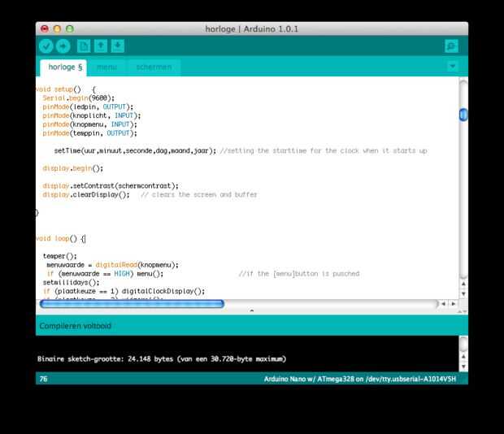Click the digitalClockDisplay() line
Viewport: 504px width, 434px height.
(x=124, y=292)
